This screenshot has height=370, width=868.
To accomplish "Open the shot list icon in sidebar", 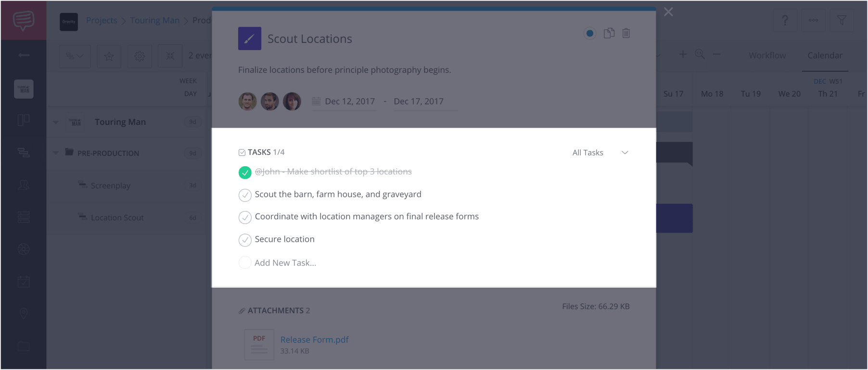I will (x=24, y=217).
